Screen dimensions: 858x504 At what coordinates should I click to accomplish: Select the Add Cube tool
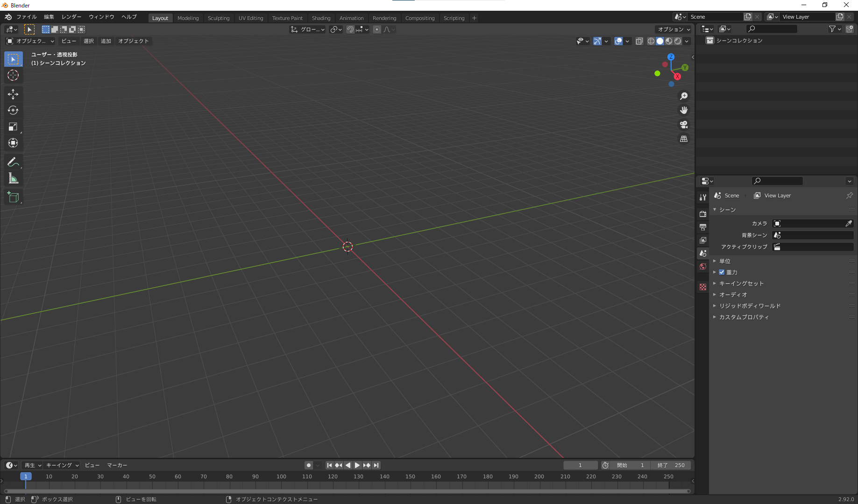pos(13,197)
